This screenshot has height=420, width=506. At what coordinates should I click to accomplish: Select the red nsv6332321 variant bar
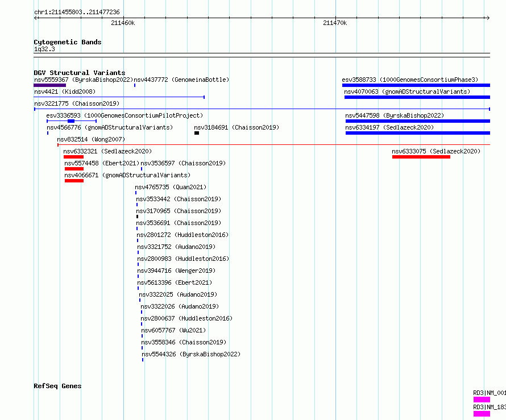pos(73,157)
